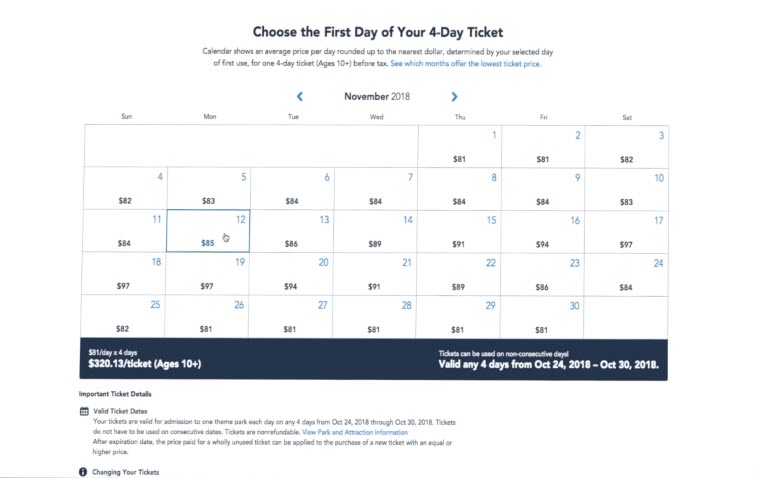Select Sunday November 25 priced $82
757x478 pixels.
point(123,316)
